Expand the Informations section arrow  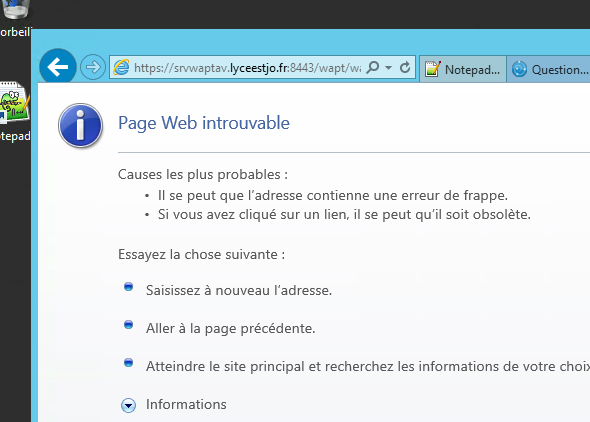pos(128,405)
